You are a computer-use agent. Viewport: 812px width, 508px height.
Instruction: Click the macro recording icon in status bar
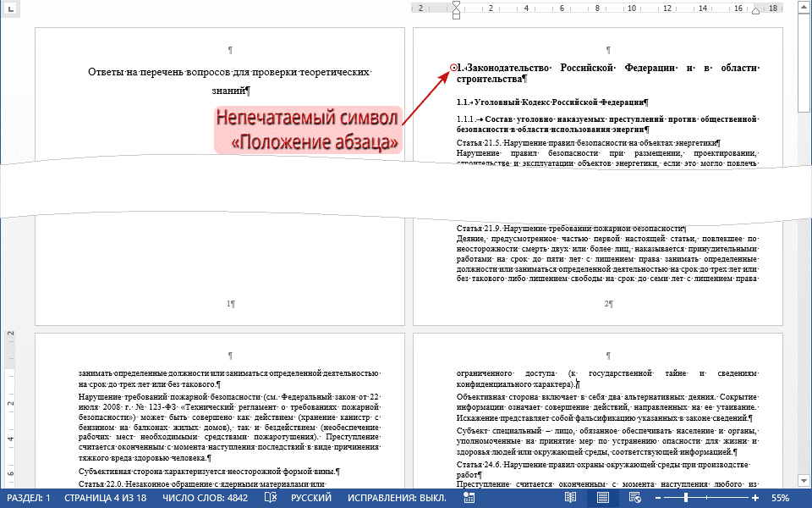pos(469,499)
